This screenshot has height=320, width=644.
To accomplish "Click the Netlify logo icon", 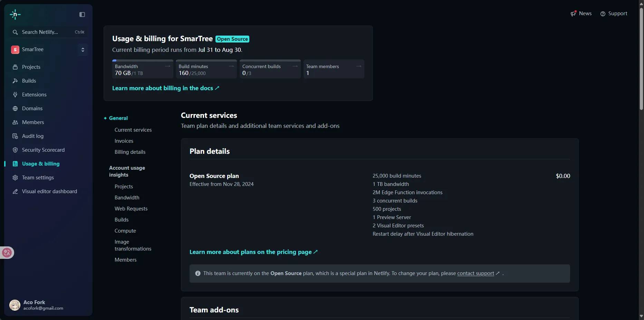I will pos(15,15).
